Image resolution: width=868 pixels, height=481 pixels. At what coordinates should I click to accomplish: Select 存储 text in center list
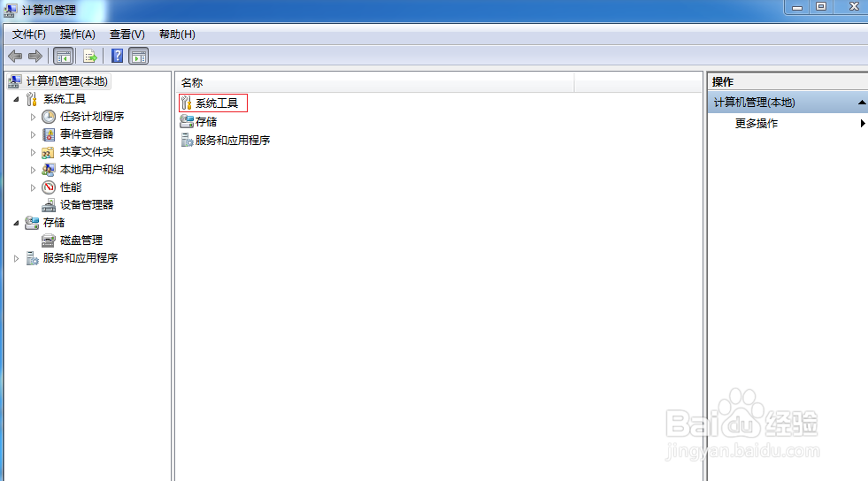(x=206, y=122)
